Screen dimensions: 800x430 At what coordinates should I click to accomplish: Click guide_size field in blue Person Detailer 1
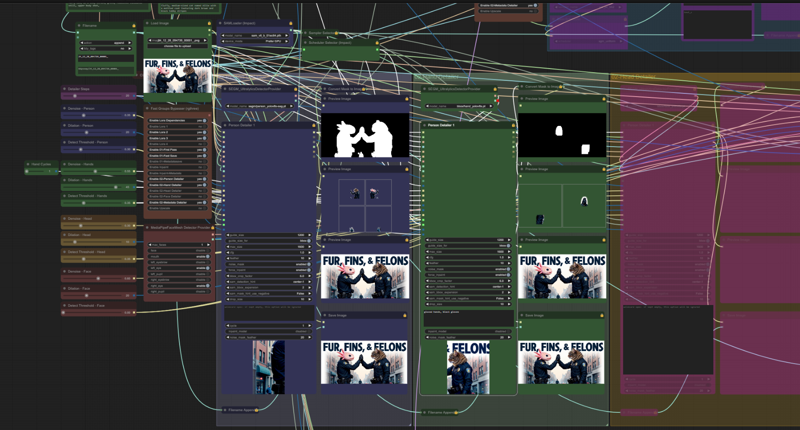pyautogui.click(x=268, y=235)
